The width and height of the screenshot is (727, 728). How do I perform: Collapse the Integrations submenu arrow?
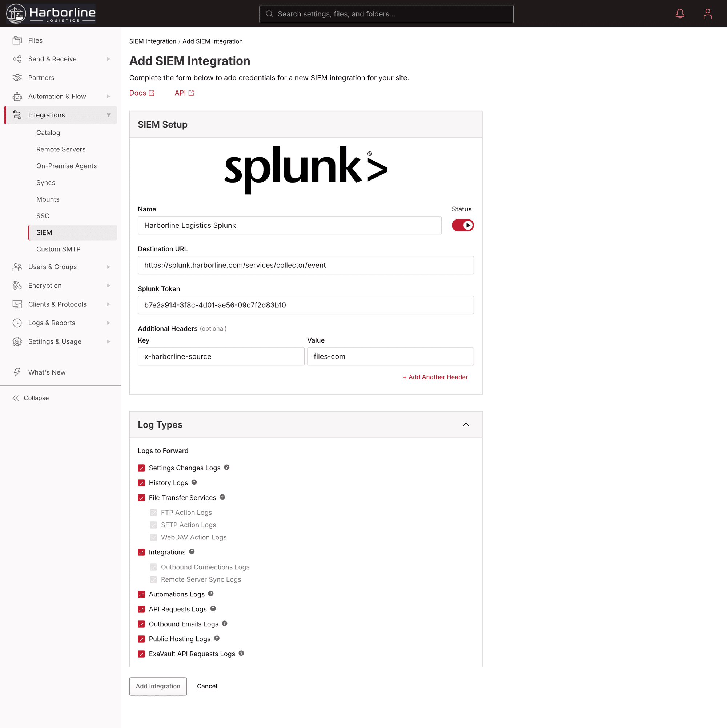coord(108,115)
